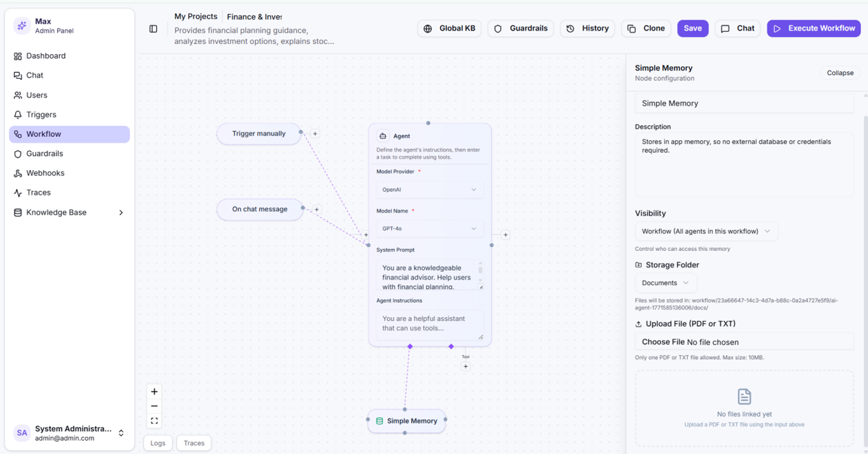The image size is (868, 454).
Task: Click plus on Agent right output
Action: 506,235
